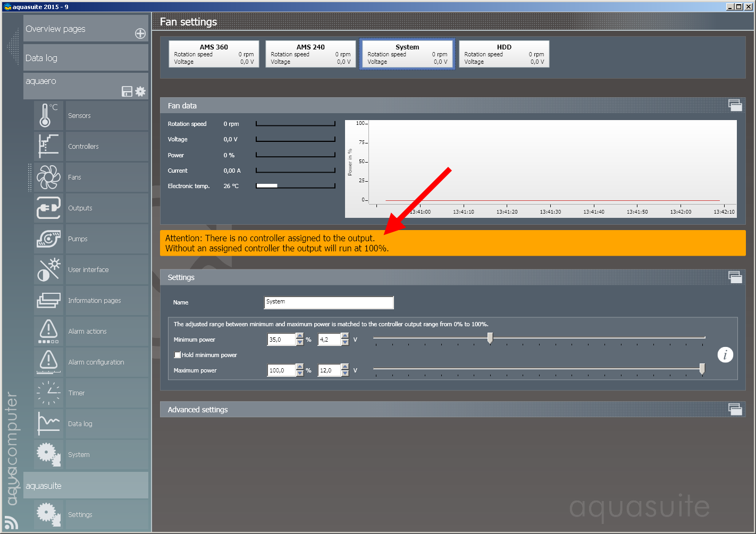Open the Outputs plug icon
756x534 pixels.
coord(48,208)
